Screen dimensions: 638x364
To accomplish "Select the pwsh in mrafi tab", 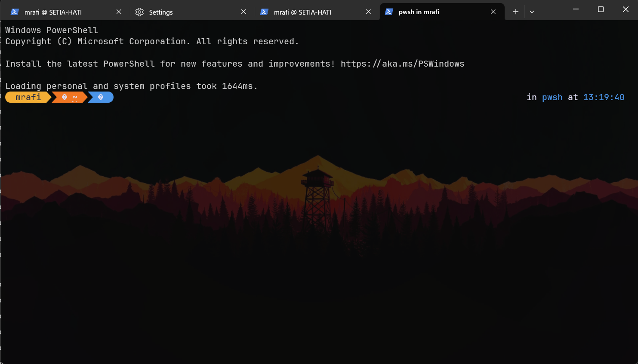I will (442, 12).
